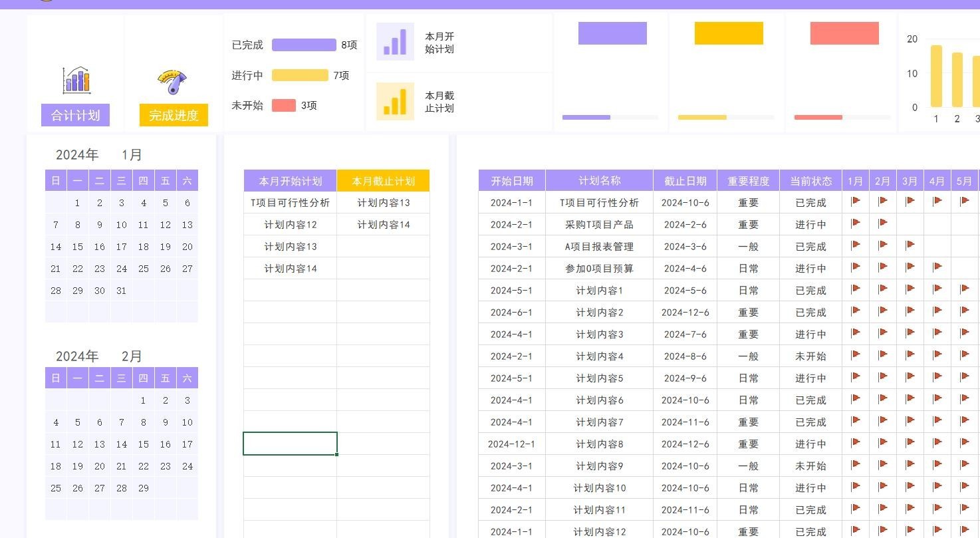The width and height of the screenshot is (980, 538).
Task: Click the first yellow bar in the chart
Action: [936, 76]
